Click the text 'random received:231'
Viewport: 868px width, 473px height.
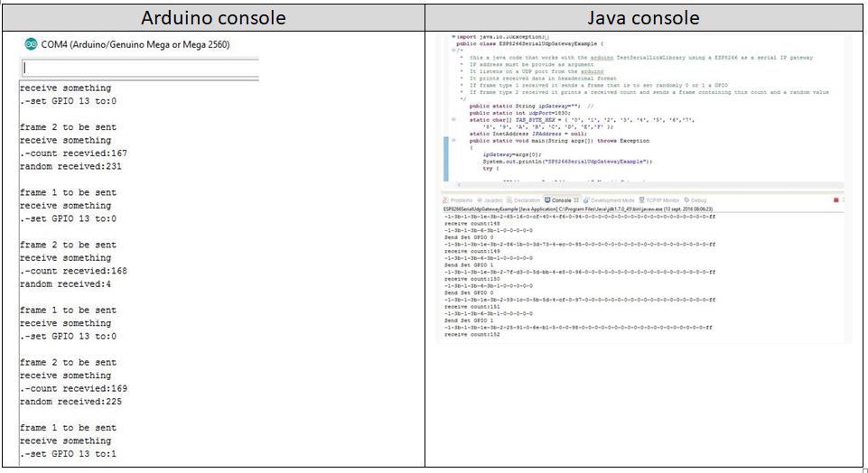point(70,166)
